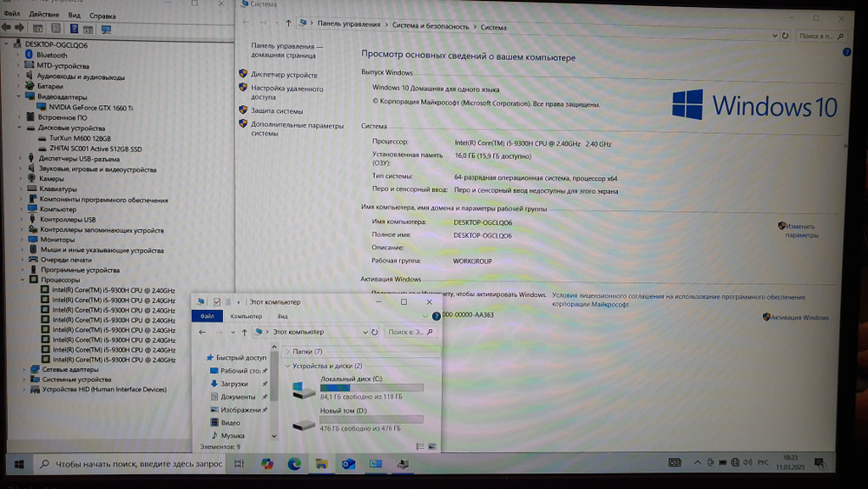Expand the Папки (7) group

[x=288, y=351]
